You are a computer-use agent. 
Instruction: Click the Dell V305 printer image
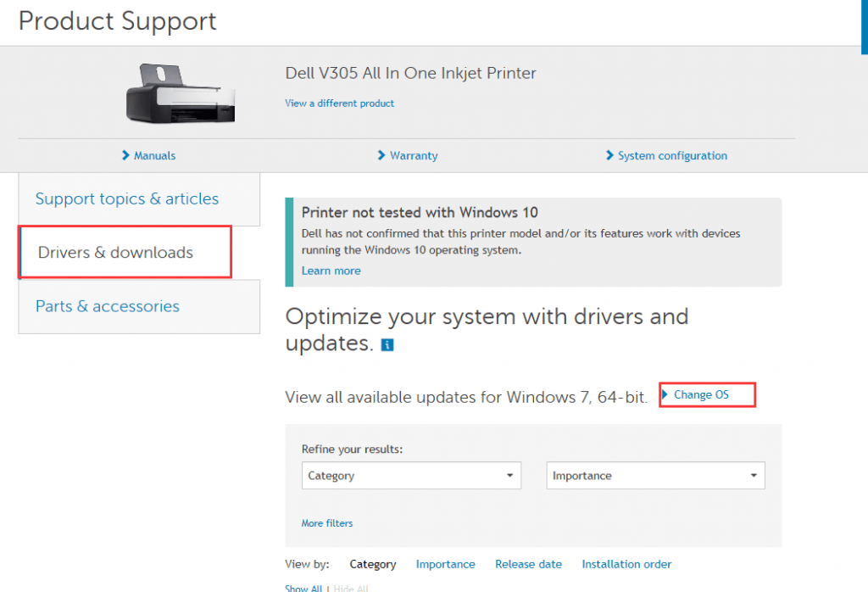pyautogui.click(x=181, y=93)
